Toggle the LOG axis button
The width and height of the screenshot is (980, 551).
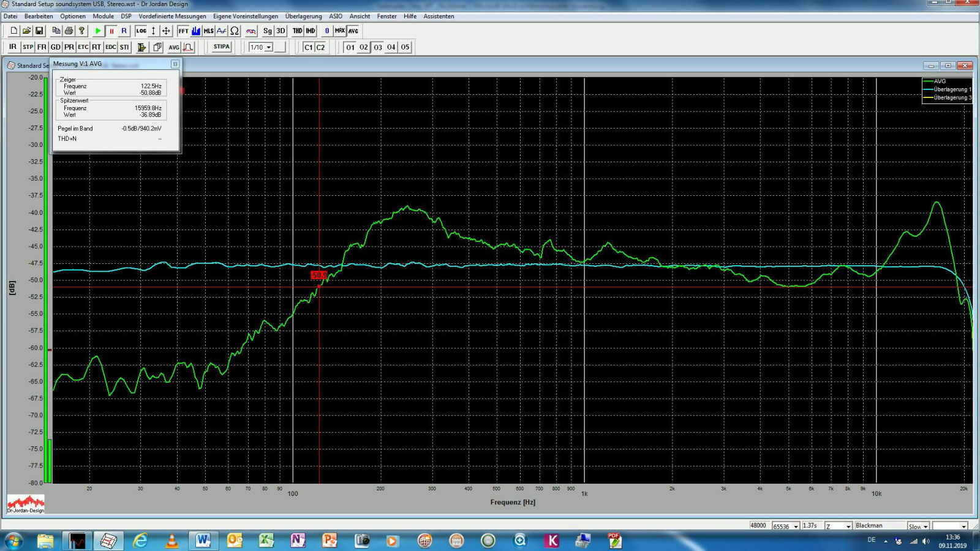[141, 31]
